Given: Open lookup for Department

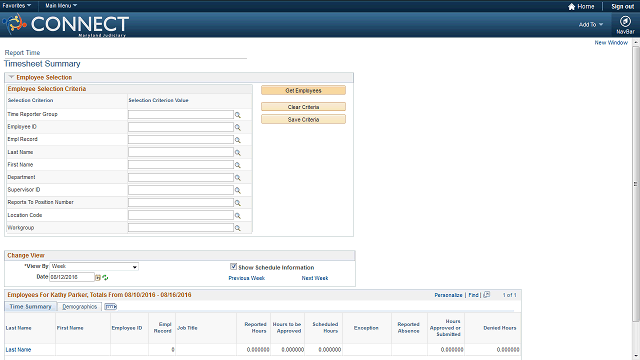Looking at the screenshot, I should (x=238, y=178).
